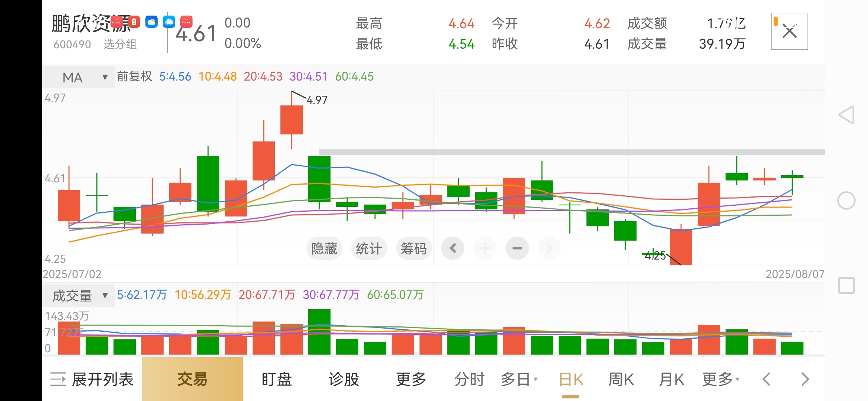Tap the cloud notification icon in status bar
This screenshot has height=401, width=868.
[x=169, y=22]
